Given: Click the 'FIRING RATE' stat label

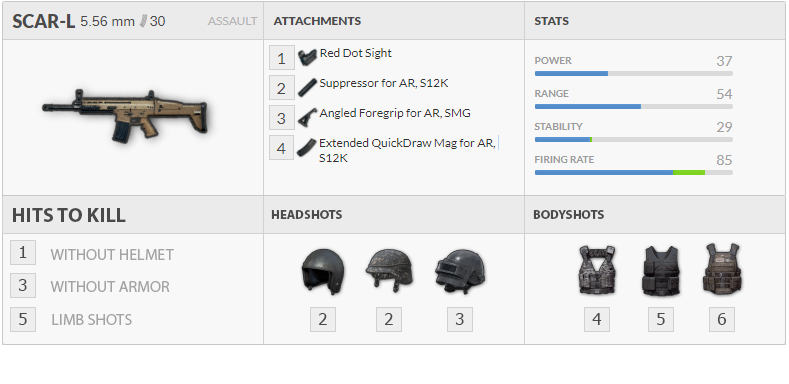Looking at the screenshot, I should 564,160.
